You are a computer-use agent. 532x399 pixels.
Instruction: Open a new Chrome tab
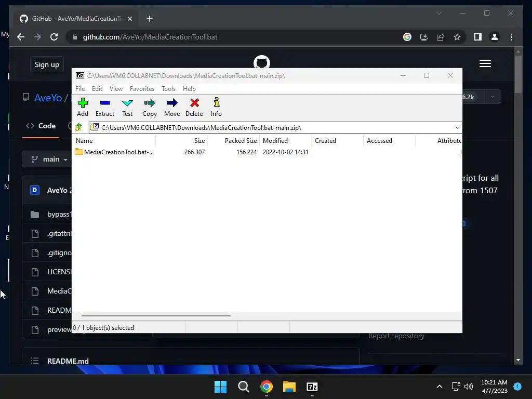tap(150, 19)
